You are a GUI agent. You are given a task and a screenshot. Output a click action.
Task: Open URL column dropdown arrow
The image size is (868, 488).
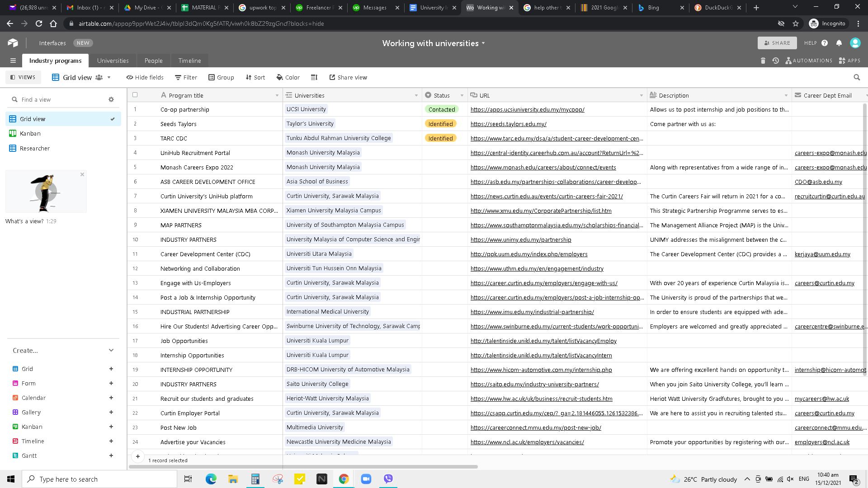(641, 95)
